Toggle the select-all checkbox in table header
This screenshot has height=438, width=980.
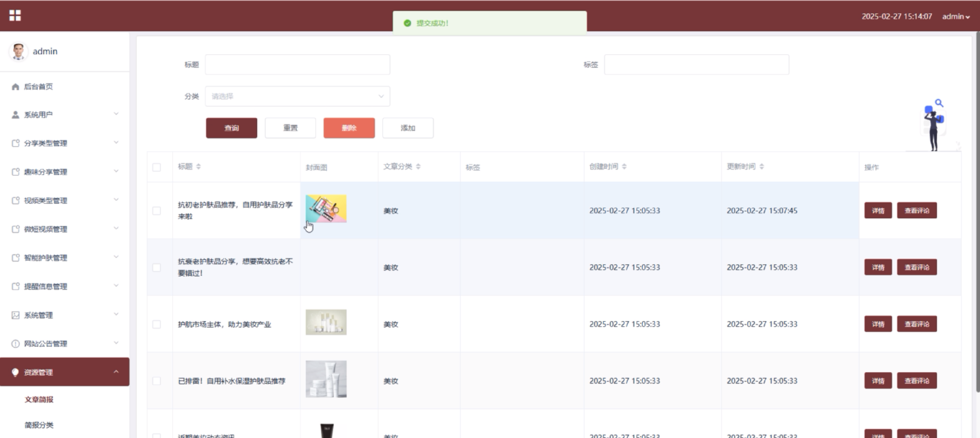156,167
